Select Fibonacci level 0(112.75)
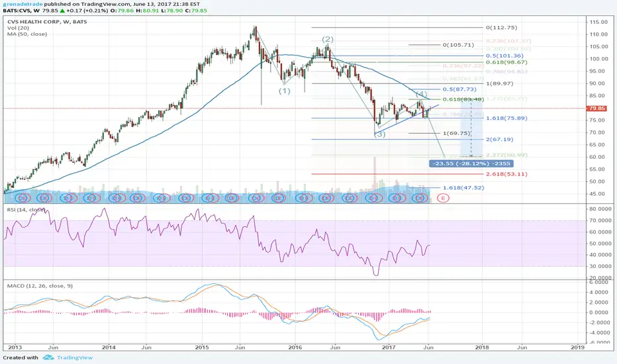Image resolution: width=617 pixels, height=364 pixels. 502,28
